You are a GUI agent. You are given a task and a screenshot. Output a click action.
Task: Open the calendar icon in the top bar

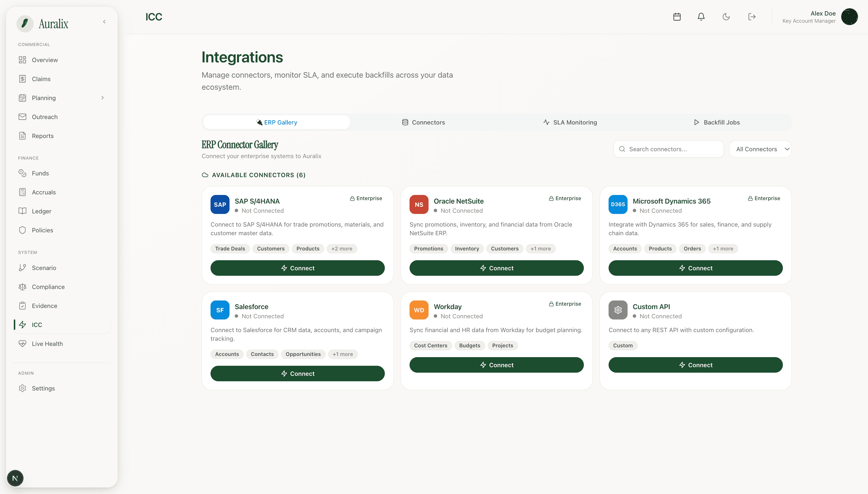click(677, 17)
